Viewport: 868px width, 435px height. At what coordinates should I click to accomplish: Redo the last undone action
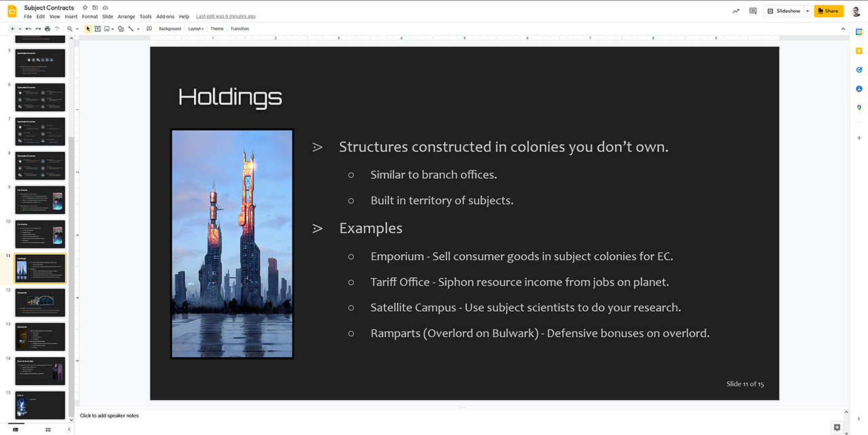[38, 28]
